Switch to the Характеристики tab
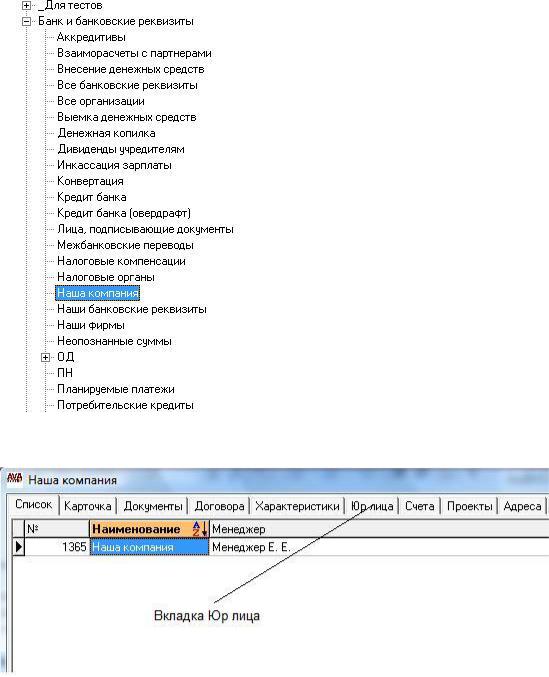Viewport: 549px width, 677px height. 297,506
